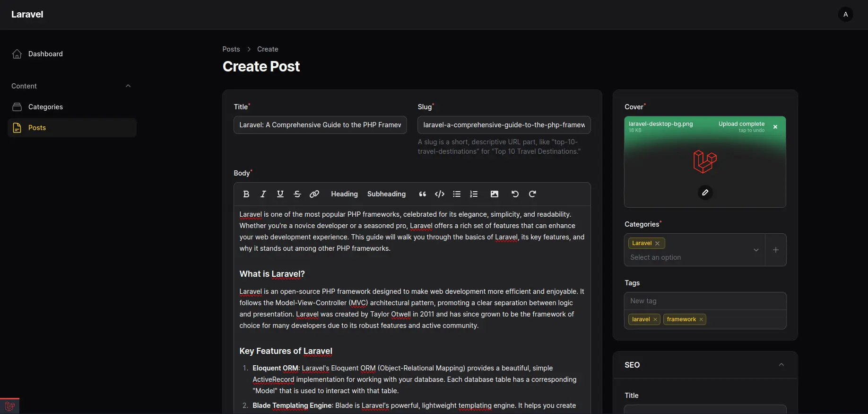Collapse the Content sidebar group
The height and width of the screenshot is (414, 868).
128,86
